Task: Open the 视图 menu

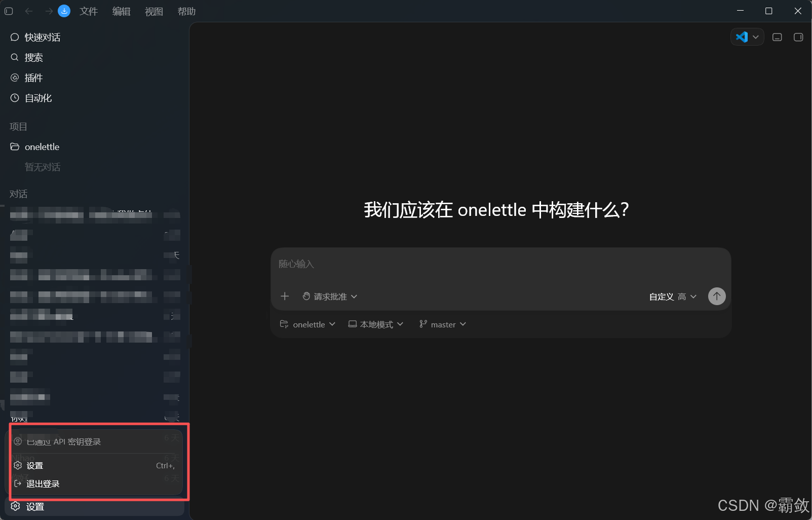Action: click(154, 11)
